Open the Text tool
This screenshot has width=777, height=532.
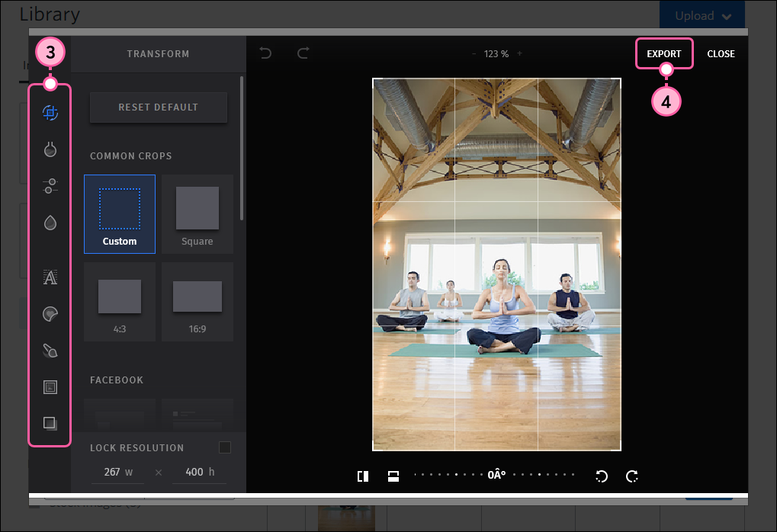click(49, 277)
